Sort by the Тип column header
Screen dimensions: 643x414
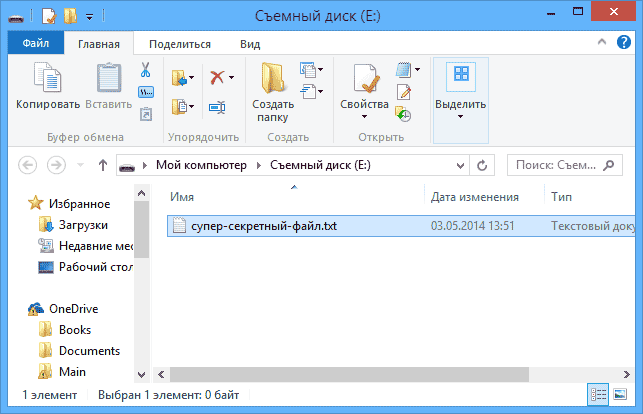[590, 197]
